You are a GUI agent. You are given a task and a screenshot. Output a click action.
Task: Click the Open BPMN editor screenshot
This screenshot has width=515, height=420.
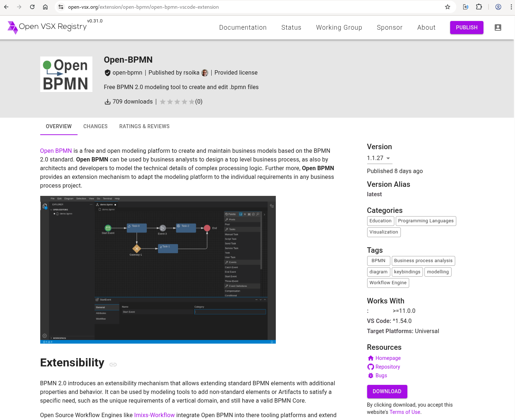pos(158,270)
